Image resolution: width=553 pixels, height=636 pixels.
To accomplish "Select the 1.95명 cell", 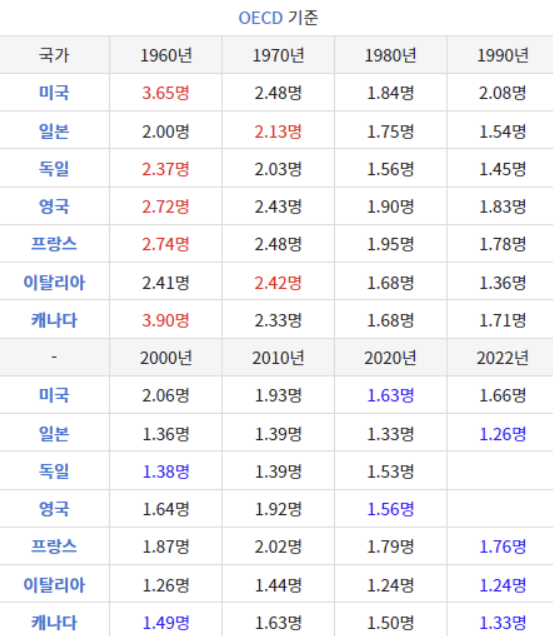I will 390,244.
